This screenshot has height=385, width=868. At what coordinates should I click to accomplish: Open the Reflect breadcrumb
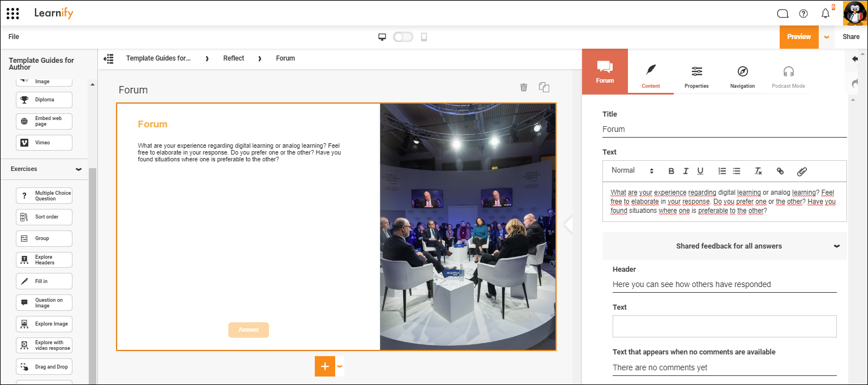[x=234, y=58]
